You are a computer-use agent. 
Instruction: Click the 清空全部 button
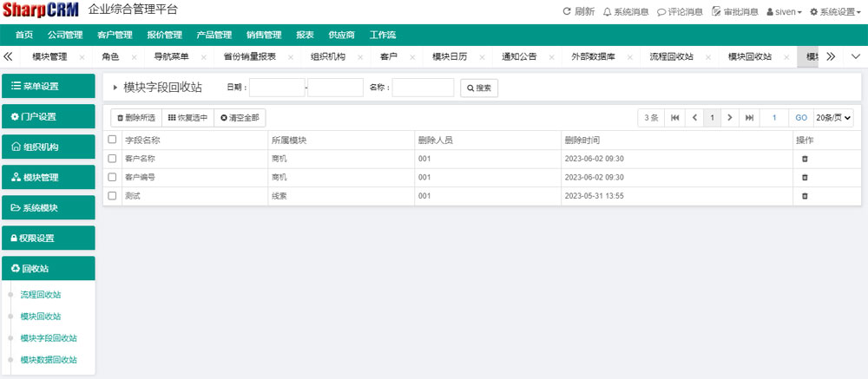[x=240, y=117]
